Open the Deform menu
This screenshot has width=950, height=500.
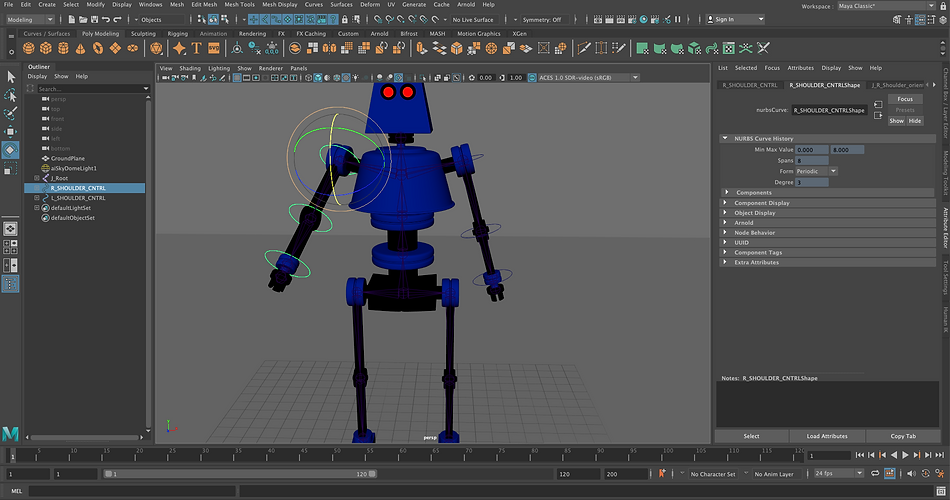pyautogui.click(x=370, y=4)
